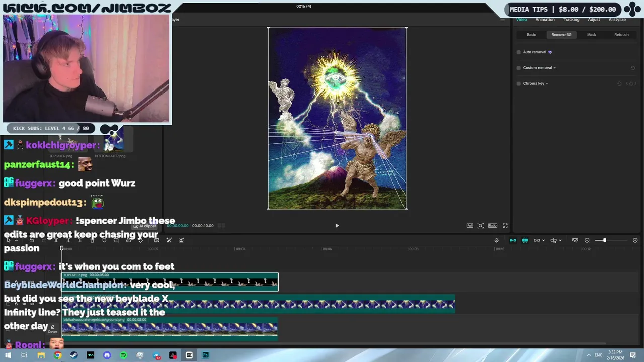Viewport: 644px width, 362px height.
Task: Click the preview axis cursor icon
Action: 553,240
